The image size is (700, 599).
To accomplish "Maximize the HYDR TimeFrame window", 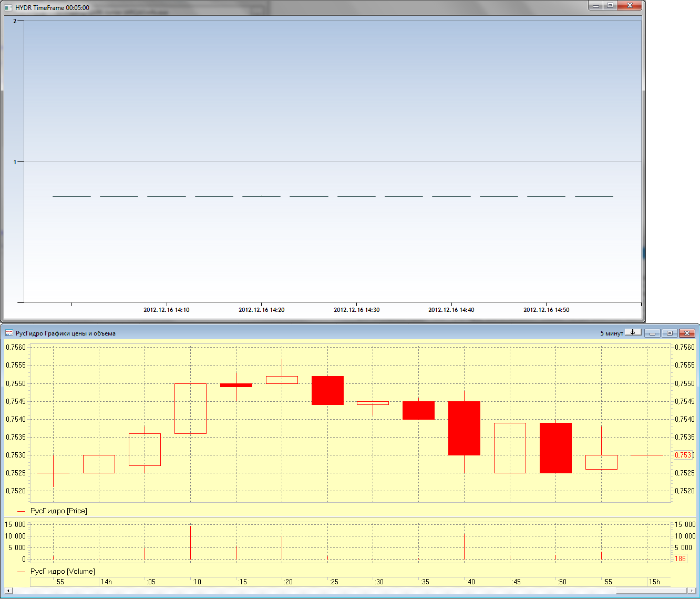I will [x=610, y=6].
